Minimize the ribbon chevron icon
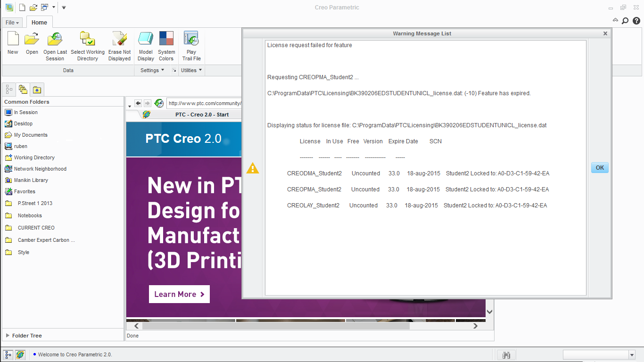Image resolution: width=644 pixels, height=362 pixels. pyautogui.click(x=615, y=20)
